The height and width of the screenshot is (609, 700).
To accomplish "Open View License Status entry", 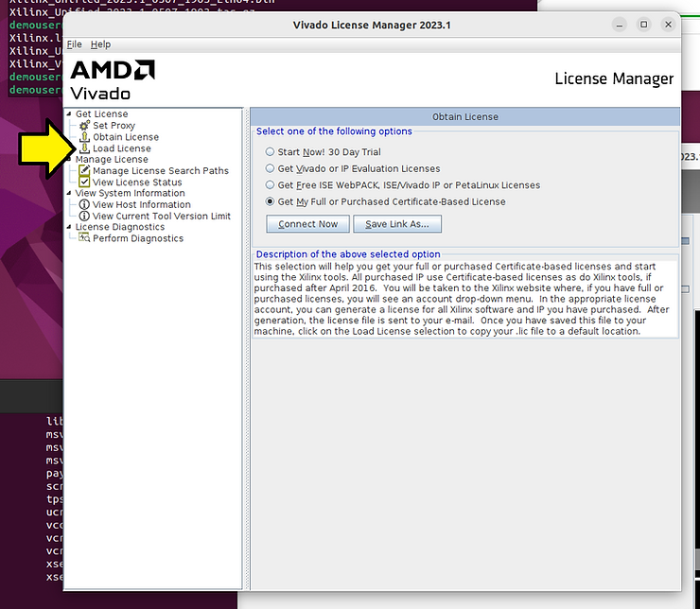I will (137, 182).
